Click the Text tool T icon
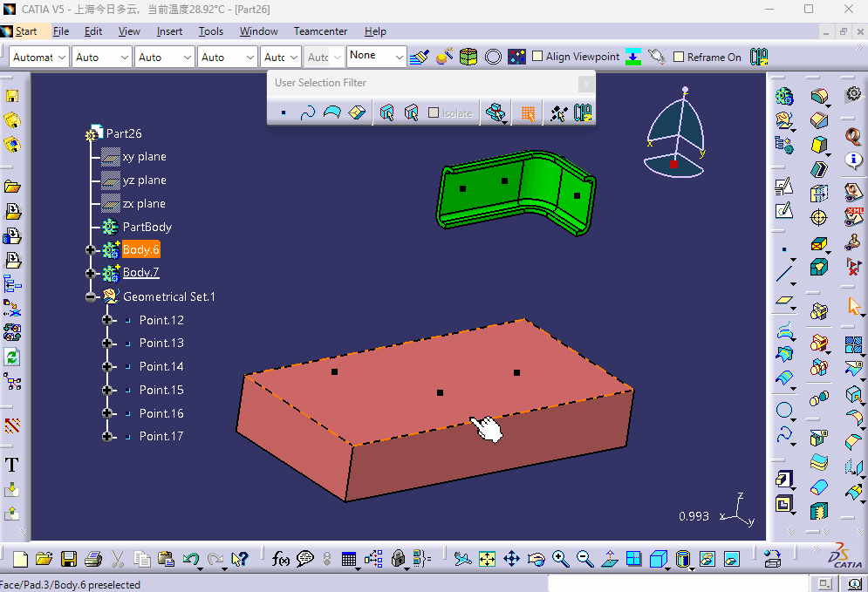 tap(11, 465)
